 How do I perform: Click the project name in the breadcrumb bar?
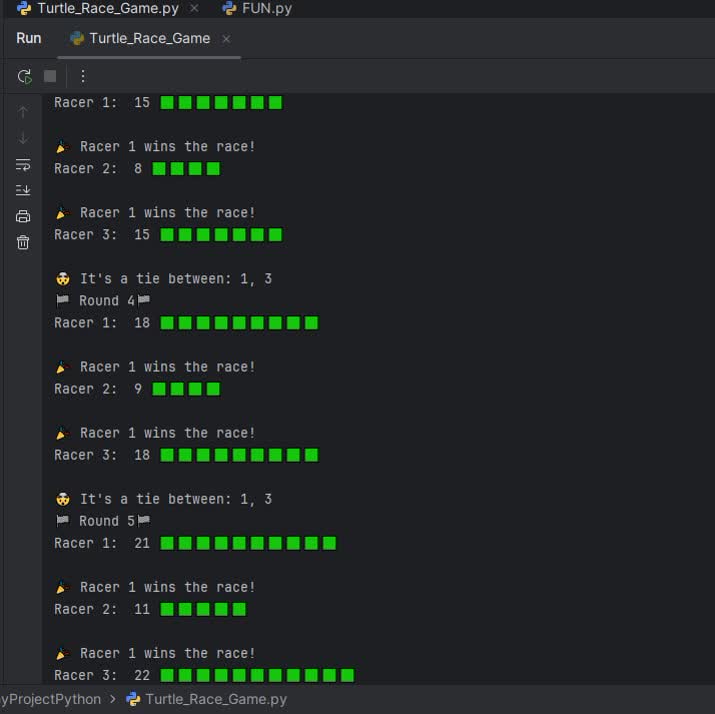tap(50, 699)
